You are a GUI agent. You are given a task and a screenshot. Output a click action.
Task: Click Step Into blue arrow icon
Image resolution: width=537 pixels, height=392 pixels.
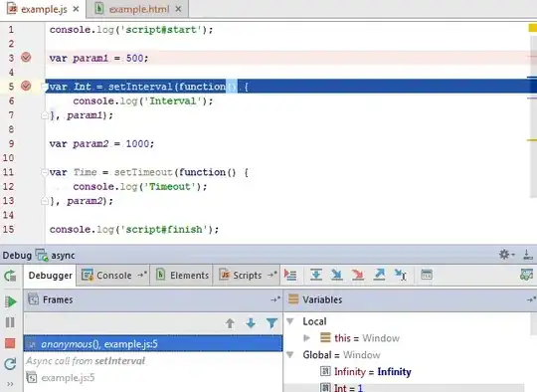[337, 275]
